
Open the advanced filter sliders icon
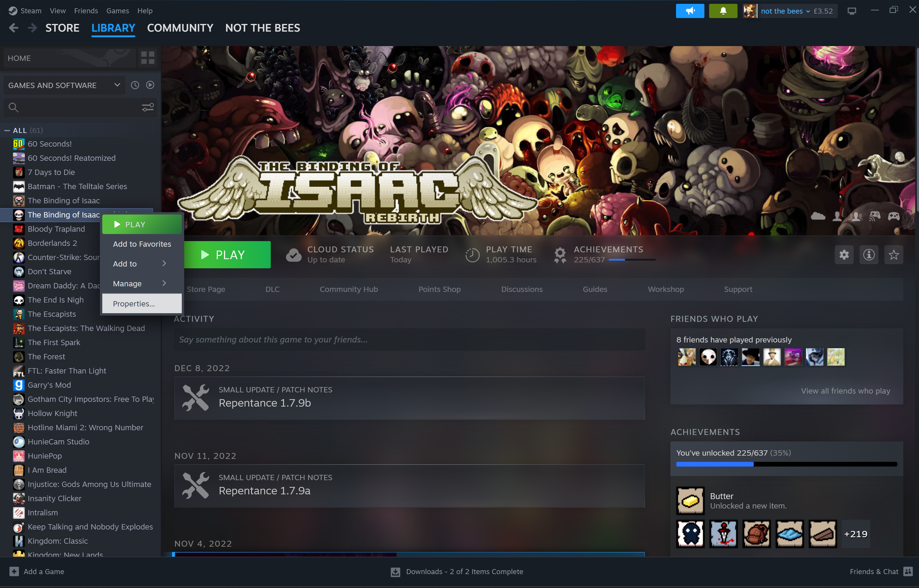pyautogui.click(x=148, y=107)
